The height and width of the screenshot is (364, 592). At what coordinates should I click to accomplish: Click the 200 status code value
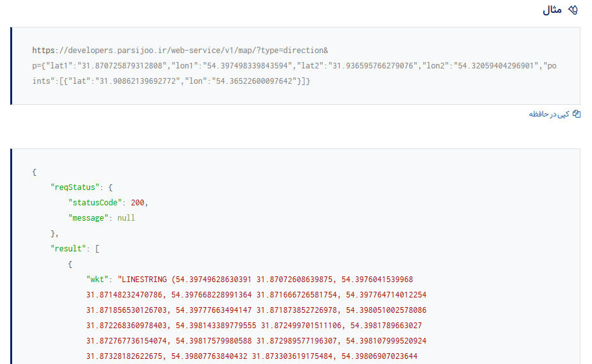138,202
